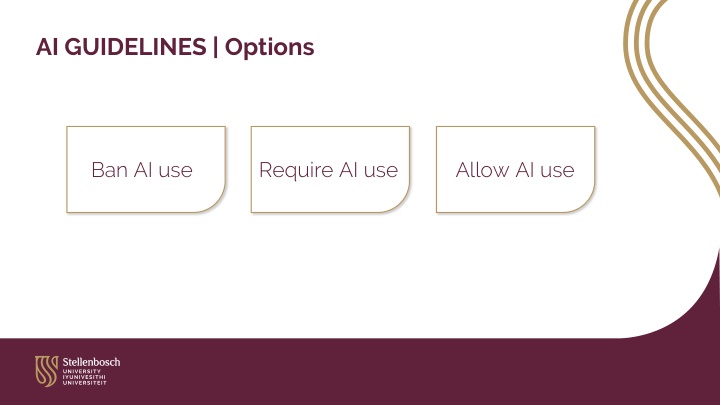720x405 pixels.
Task: Click the word "GUIDELINES" in the slide title
Action: (135, 47)
